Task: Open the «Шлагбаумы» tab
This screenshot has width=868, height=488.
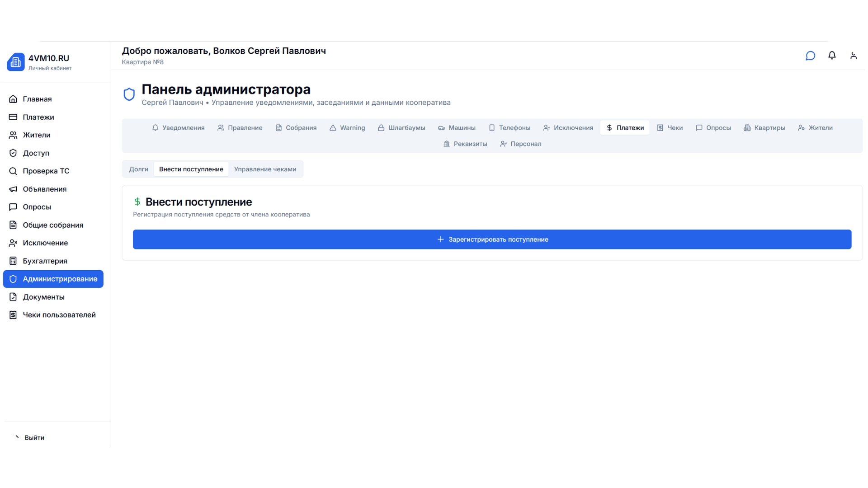Action: (401, 128)
